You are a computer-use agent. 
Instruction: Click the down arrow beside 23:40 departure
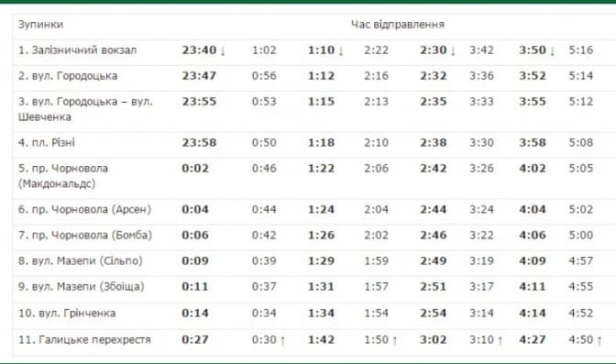223,50
